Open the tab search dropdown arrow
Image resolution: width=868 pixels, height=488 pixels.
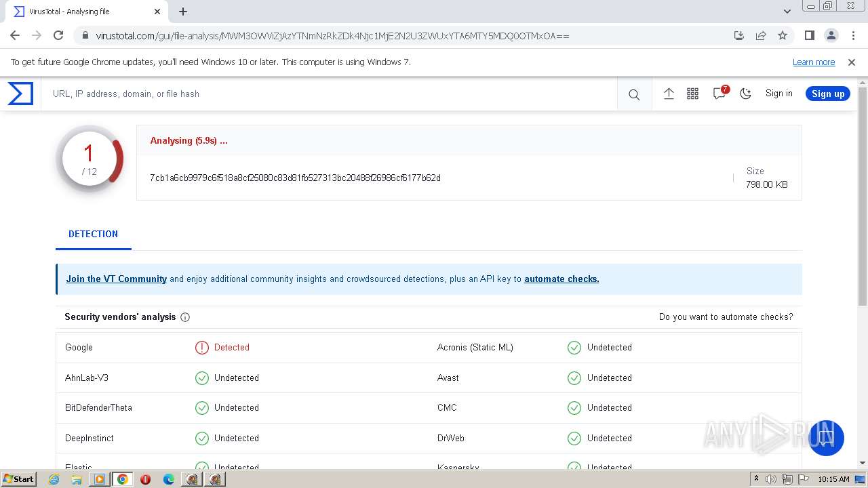click(x=787, y=12)
